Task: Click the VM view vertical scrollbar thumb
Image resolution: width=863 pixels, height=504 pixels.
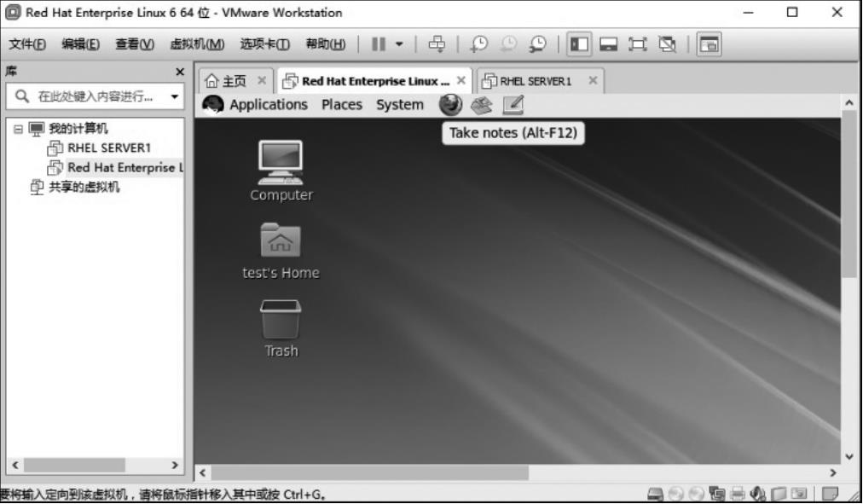Action: tap(849, 194)
